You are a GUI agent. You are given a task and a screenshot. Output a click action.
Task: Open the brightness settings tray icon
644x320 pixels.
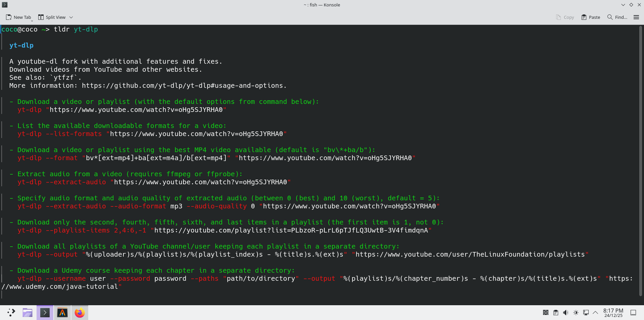coord(576,313)
